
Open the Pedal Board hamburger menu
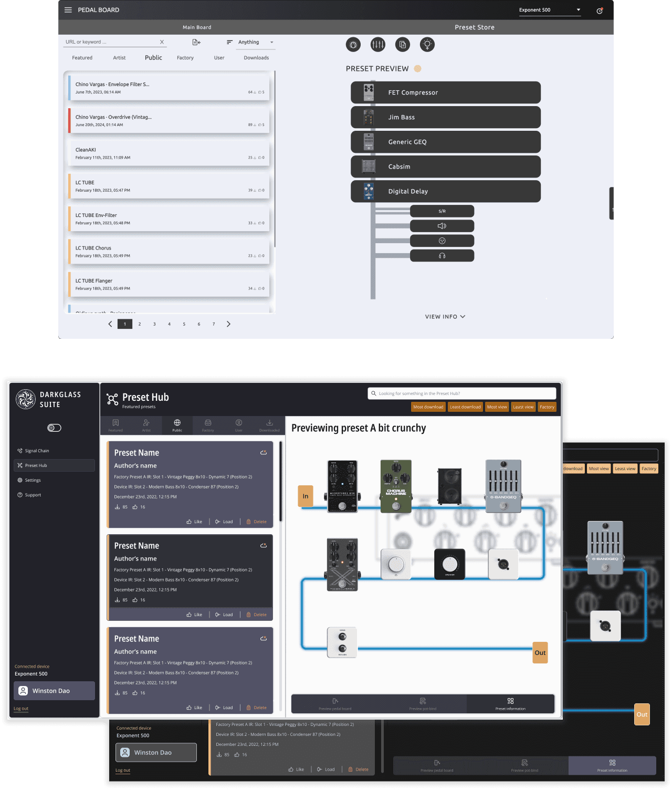coord(68,10)
